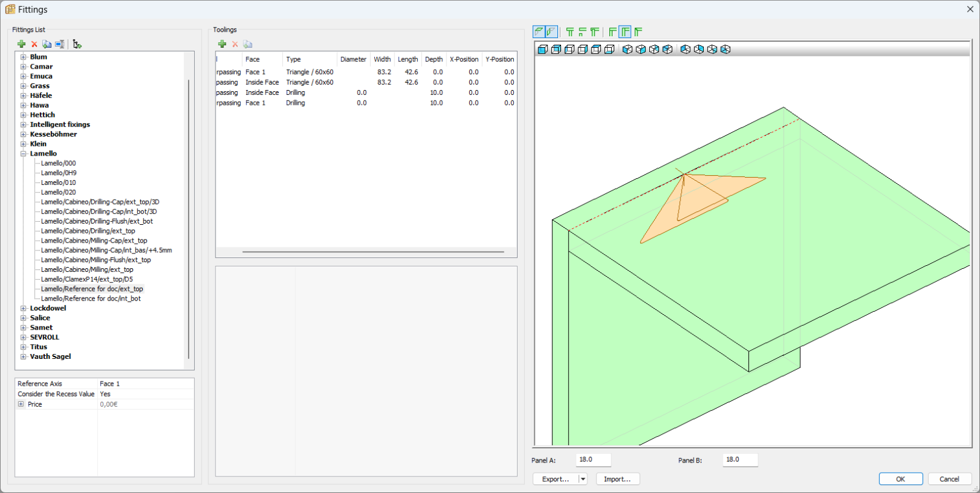Expand the Price property row
The width and height of the screenshot is (980, 493).
[21, 404]
